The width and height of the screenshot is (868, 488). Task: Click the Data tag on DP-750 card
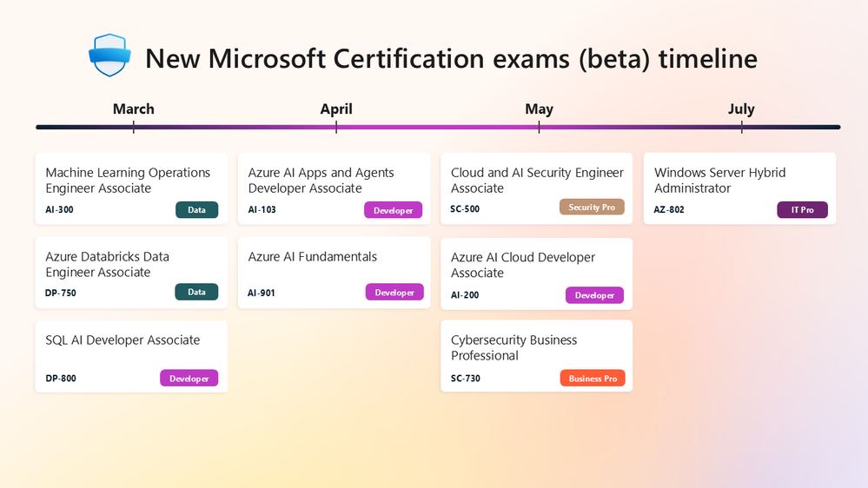click(196, 292)
